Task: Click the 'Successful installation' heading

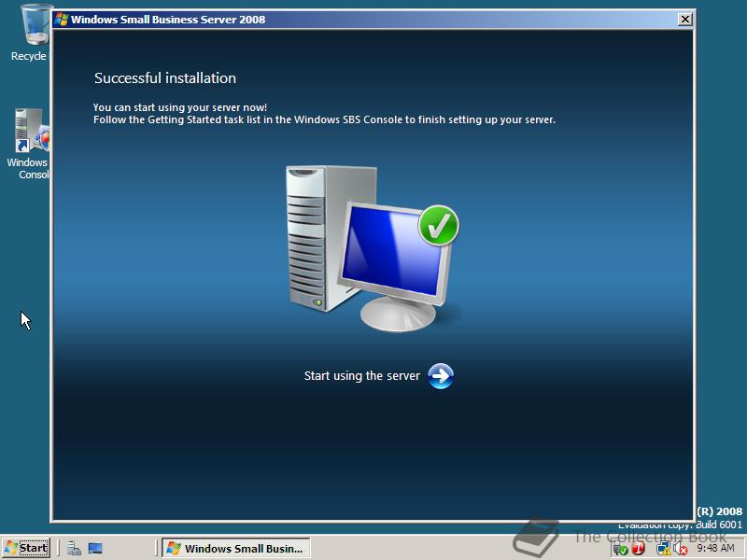Action: click(165, 78)
